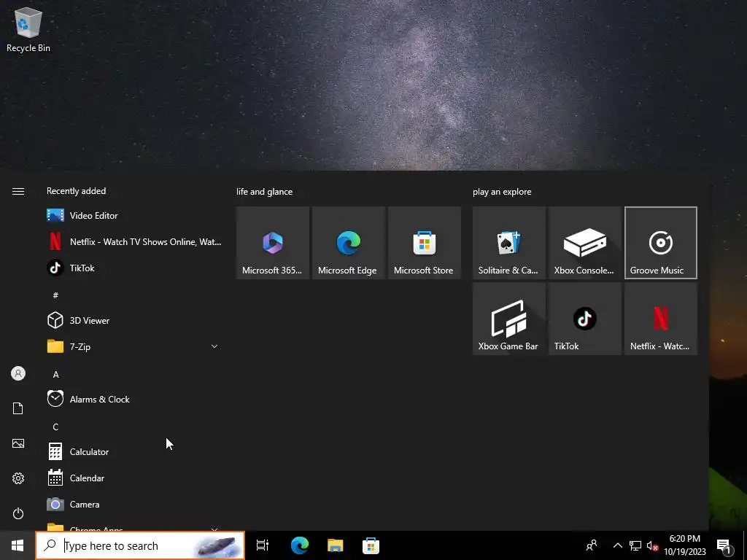Launch Solitaire & Casual Games tile
This screenshot has width=747, height=560.
point(508,243)
